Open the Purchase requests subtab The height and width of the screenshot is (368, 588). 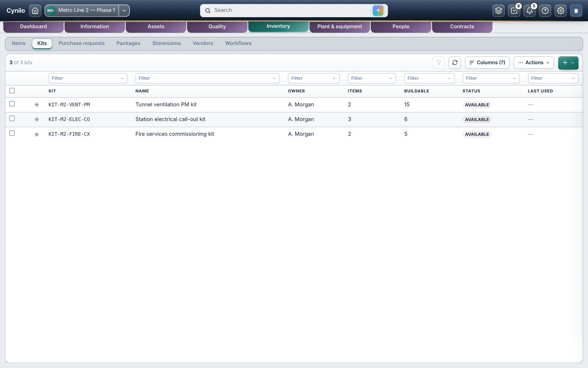tap(82, 43)
